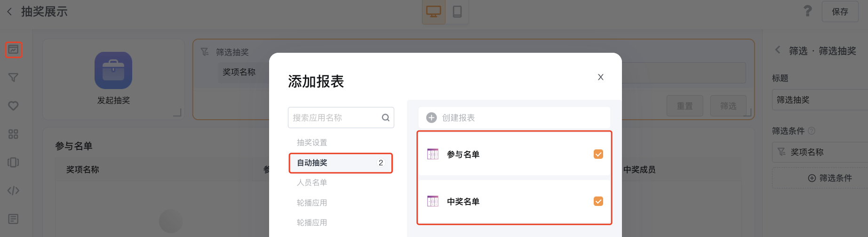Uncheck the 参与名单 report checkbox
The width and height of the screenshot is (868, 237).
tap(598, 154)
